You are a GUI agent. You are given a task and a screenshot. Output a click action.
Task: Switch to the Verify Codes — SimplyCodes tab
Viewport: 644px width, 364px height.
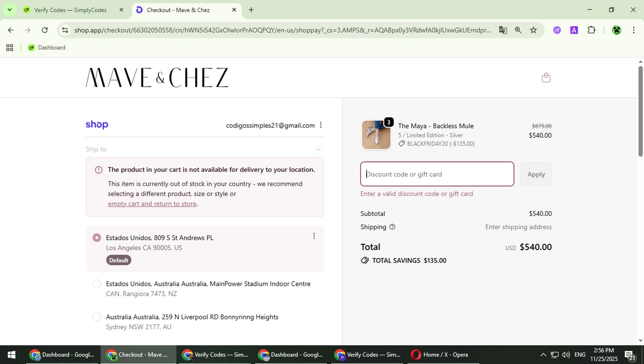click(70, 10)
